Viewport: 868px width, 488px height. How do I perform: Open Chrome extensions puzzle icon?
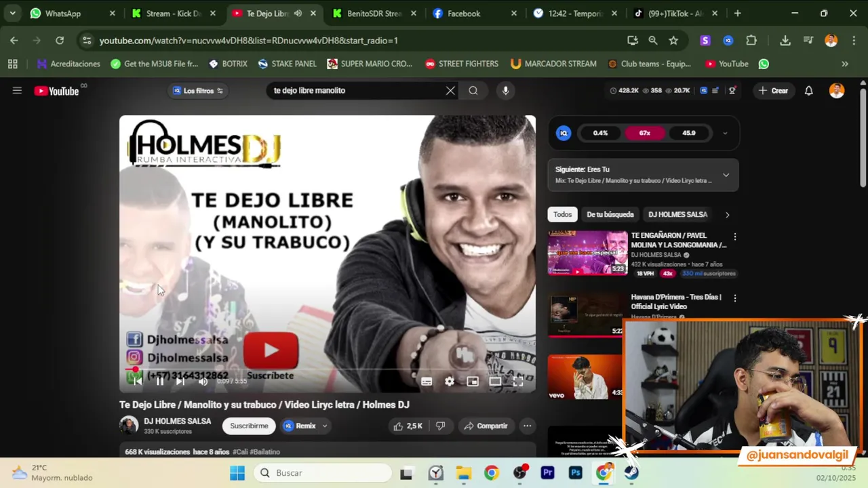[x=751, y=41]
